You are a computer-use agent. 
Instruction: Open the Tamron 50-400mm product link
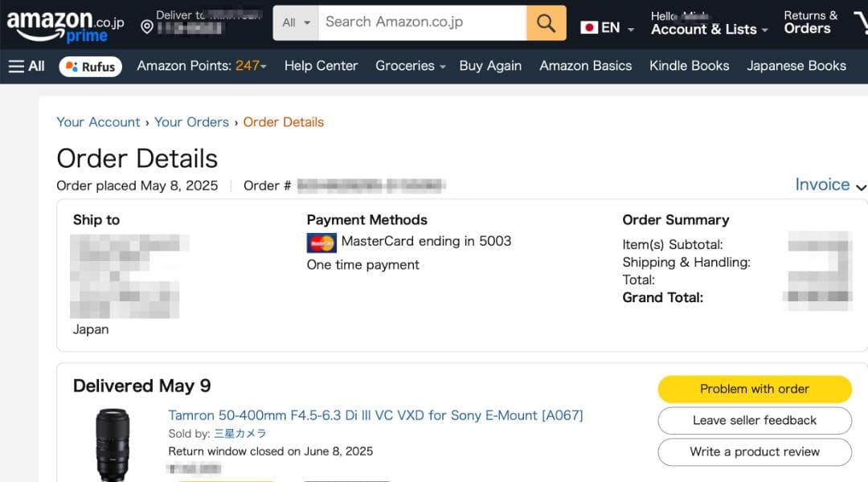pos(375,415)
